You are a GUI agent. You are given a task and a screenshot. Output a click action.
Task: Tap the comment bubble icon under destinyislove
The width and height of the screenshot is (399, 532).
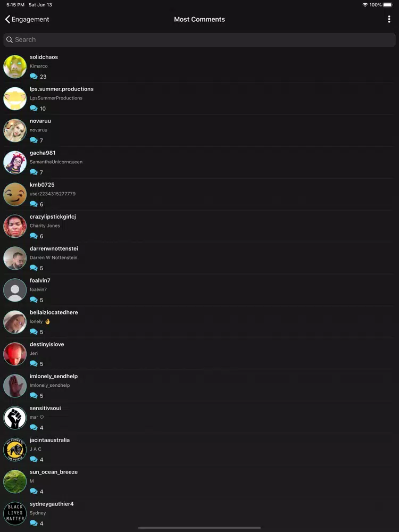(34, 363)
